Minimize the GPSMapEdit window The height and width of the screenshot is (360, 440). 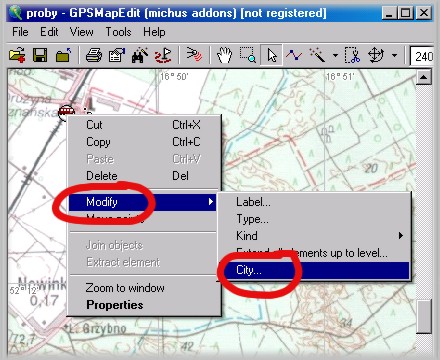[389, 13]
